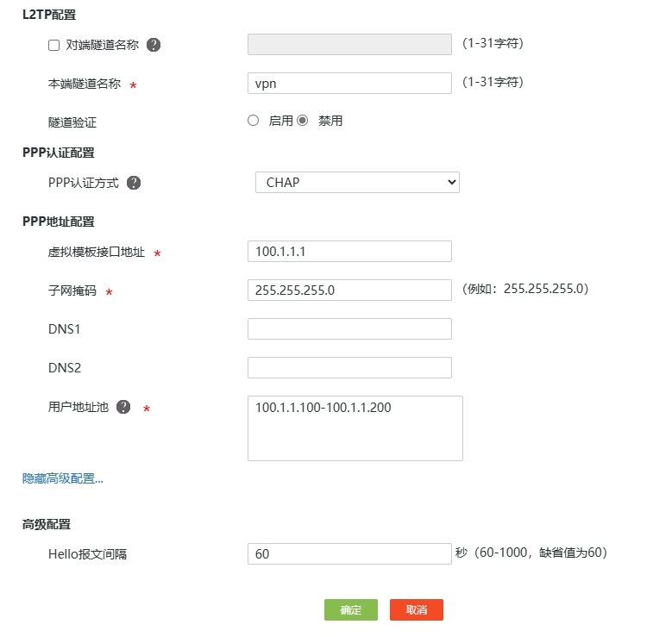The height and width of the screenshot is (637, 672).
Task: Open help icon for 对端隧道名称
Action: [x=154, y=45]
